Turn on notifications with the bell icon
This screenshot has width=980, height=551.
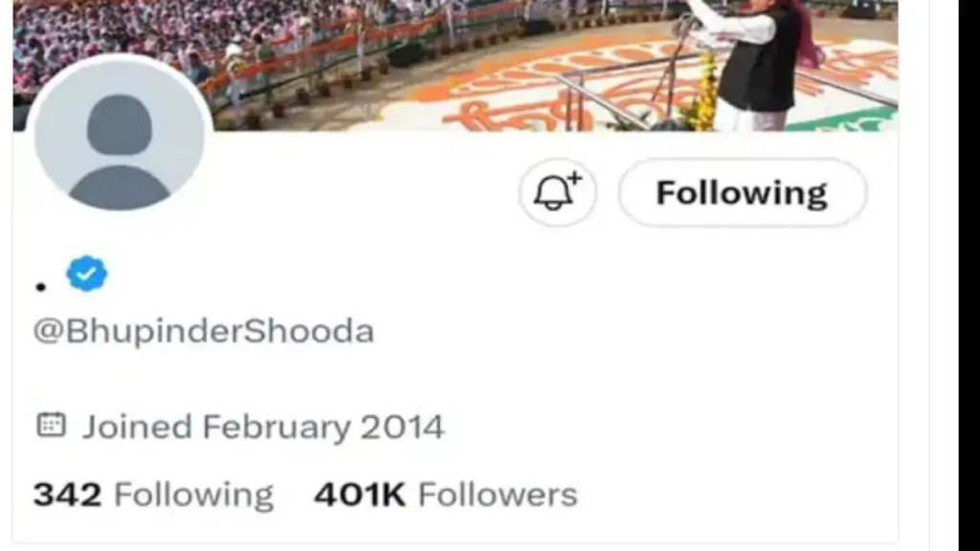(557, 192)
